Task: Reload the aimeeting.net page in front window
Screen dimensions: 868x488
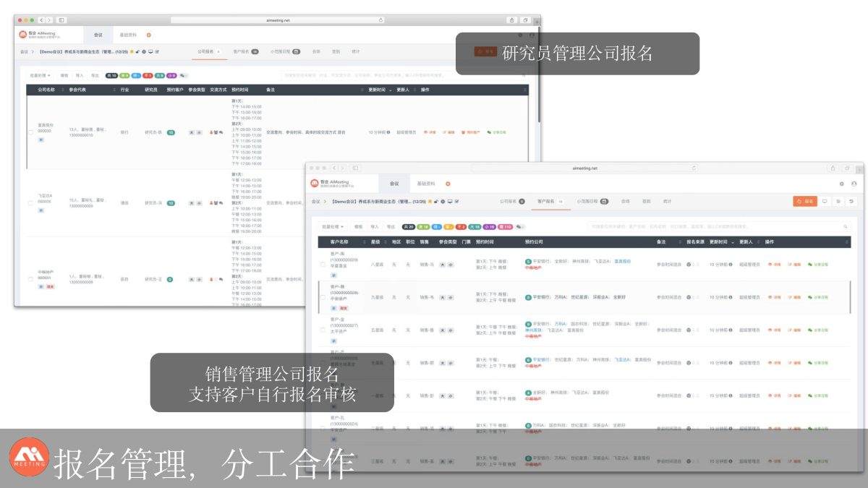Action: click(694, 168)
